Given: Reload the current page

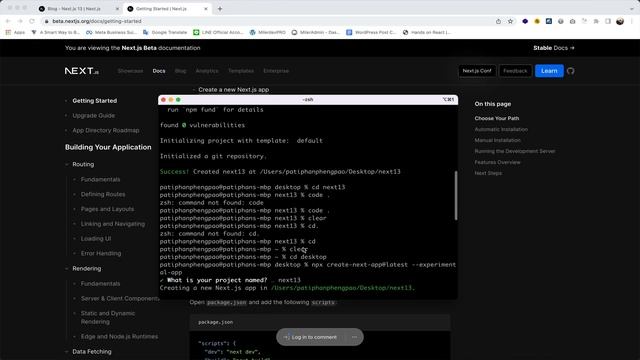Looking at the screenshot, I should click(x=32, y=21).
